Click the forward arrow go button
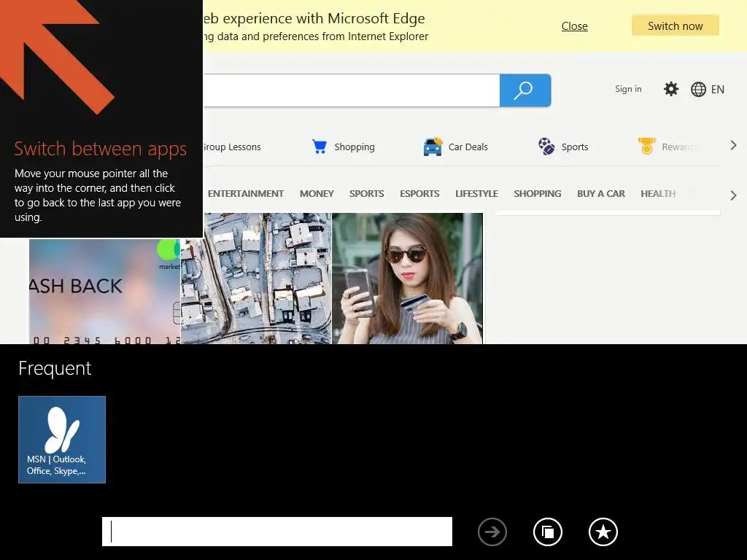Image resolution: width=747 pixels, height=560 pixels. pyautogui.click(x=492, y=532)
